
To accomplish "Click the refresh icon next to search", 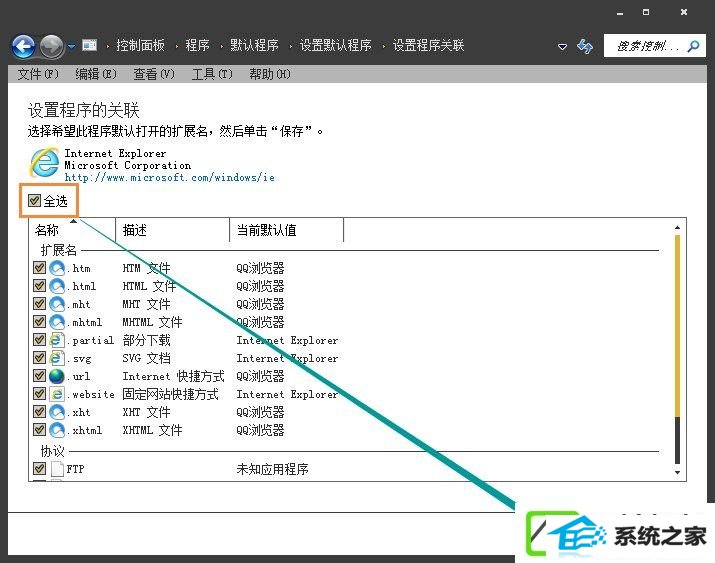I will pos(585,46).
